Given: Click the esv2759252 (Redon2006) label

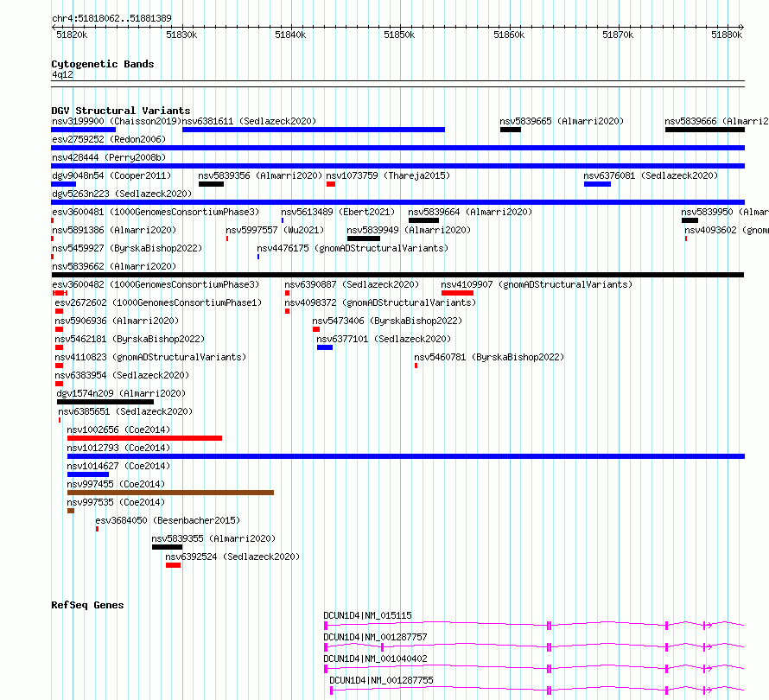Looking at the screenshot, I should 109,139.
